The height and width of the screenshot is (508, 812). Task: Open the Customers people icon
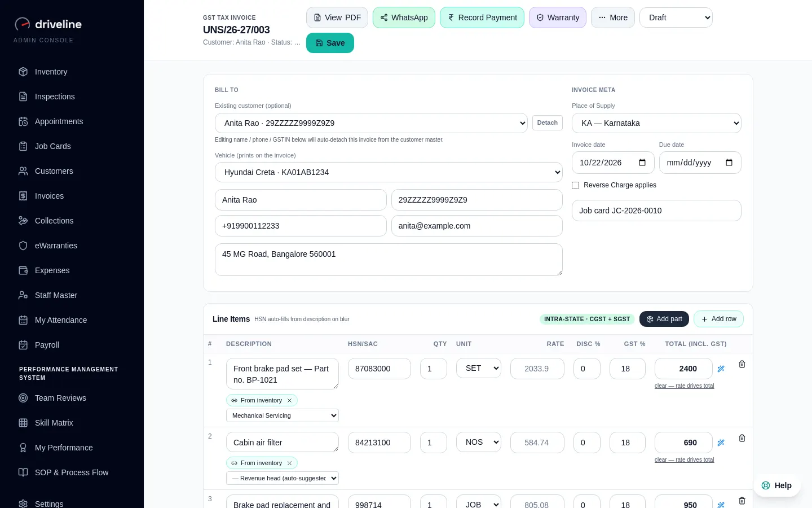pos(23,171)
